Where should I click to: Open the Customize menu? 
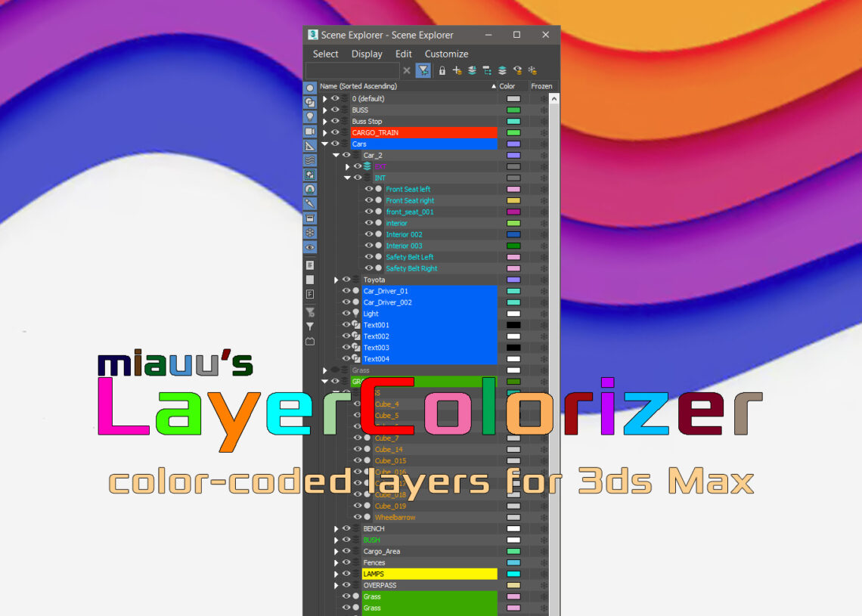446,54
